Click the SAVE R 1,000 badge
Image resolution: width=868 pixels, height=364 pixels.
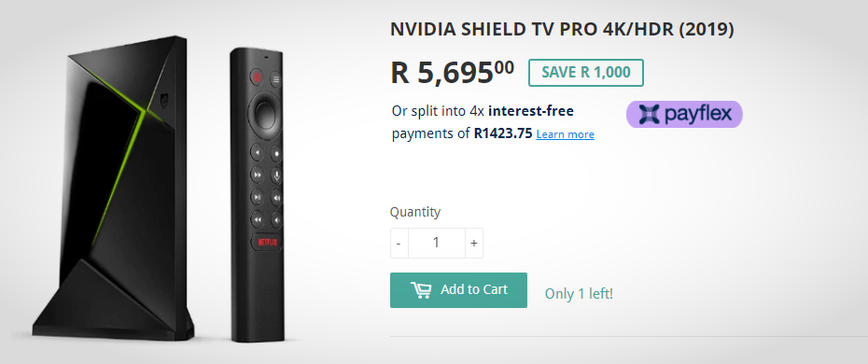pyautogui.click(x=586, y=73)
